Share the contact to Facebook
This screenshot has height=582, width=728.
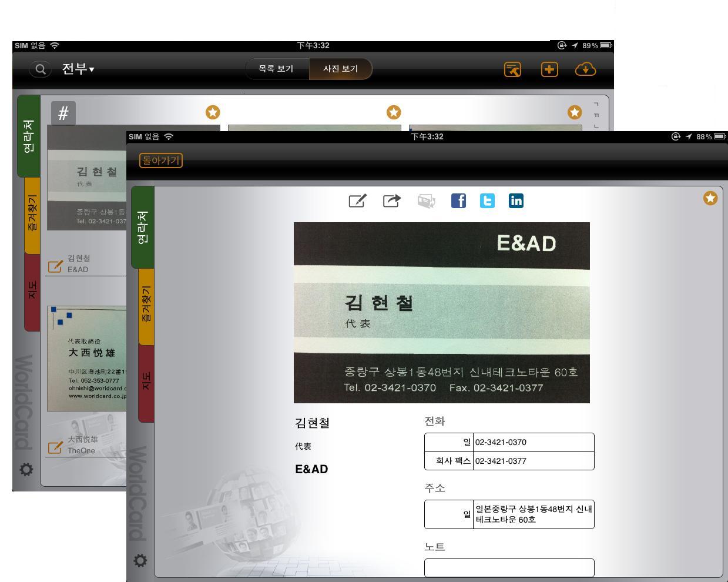pos(458,201)
